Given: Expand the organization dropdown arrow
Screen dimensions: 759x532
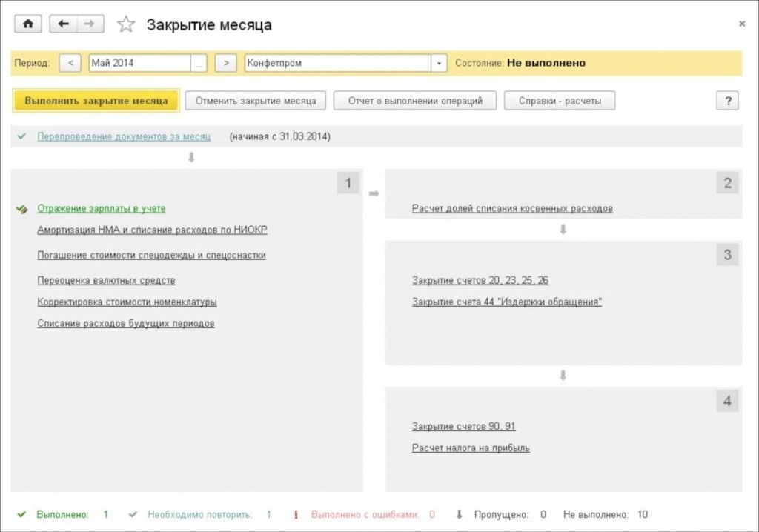Looking at the screenshot, I should coord(439,63).
